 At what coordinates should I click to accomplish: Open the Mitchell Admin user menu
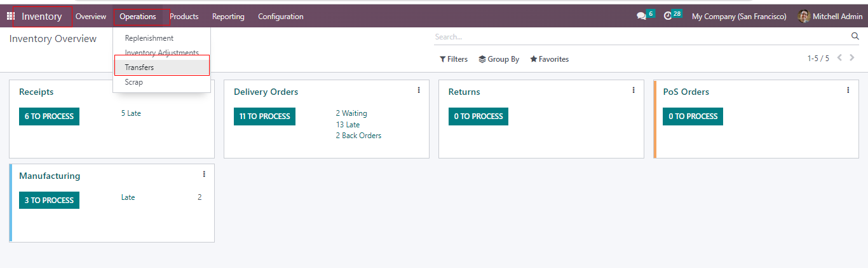[831, 17]
